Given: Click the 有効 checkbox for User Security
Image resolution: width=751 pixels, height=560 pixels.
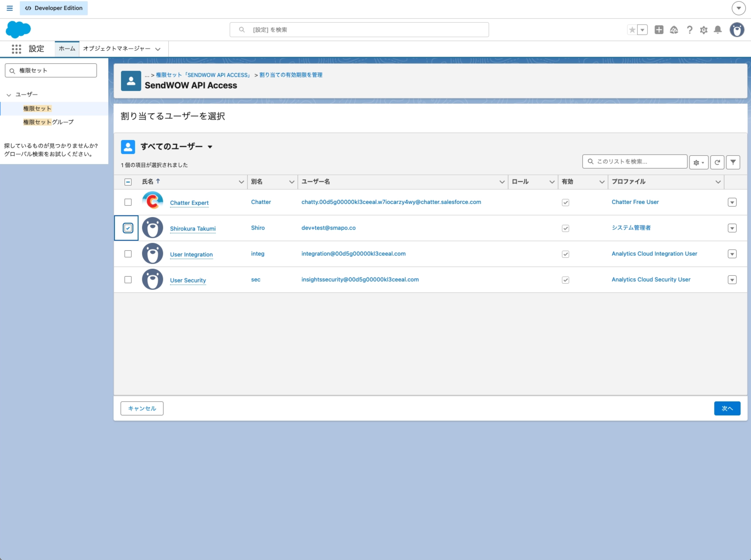Looking at the screenshot, I should [x=566, y=280].
